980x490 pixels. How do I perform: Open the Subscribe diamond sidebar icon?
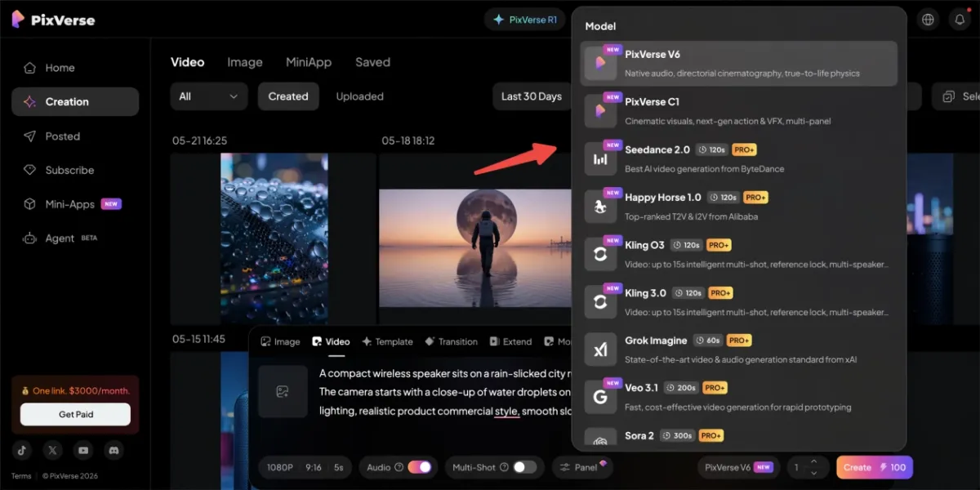29,170
